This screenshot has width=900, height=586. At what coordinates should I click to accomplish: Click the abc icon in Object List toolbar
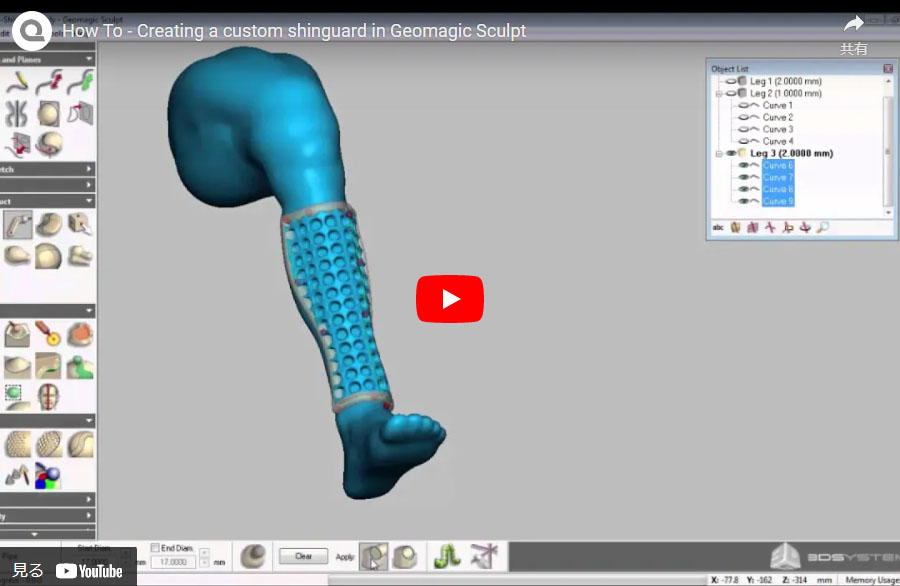point(717,228)
